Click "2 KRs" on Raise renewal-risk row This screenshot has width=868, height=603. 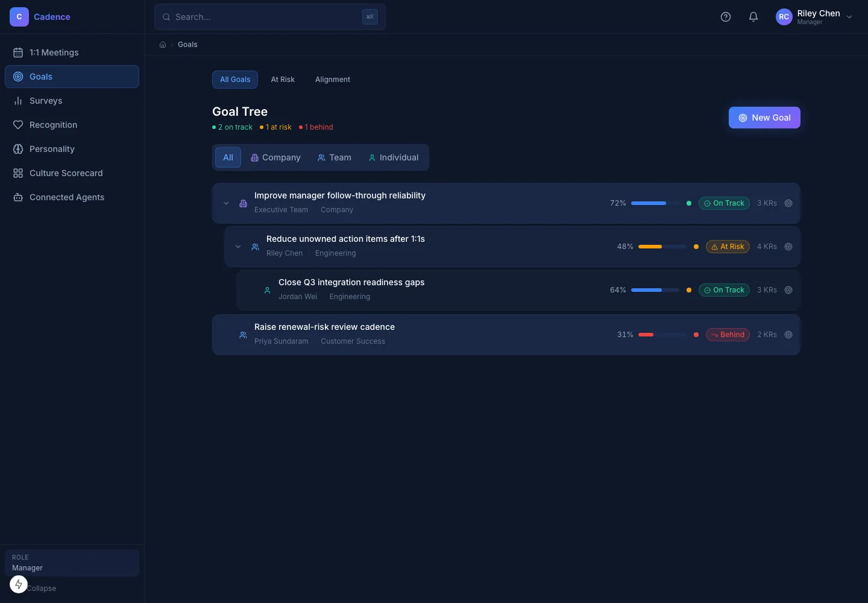click(767, 335)
